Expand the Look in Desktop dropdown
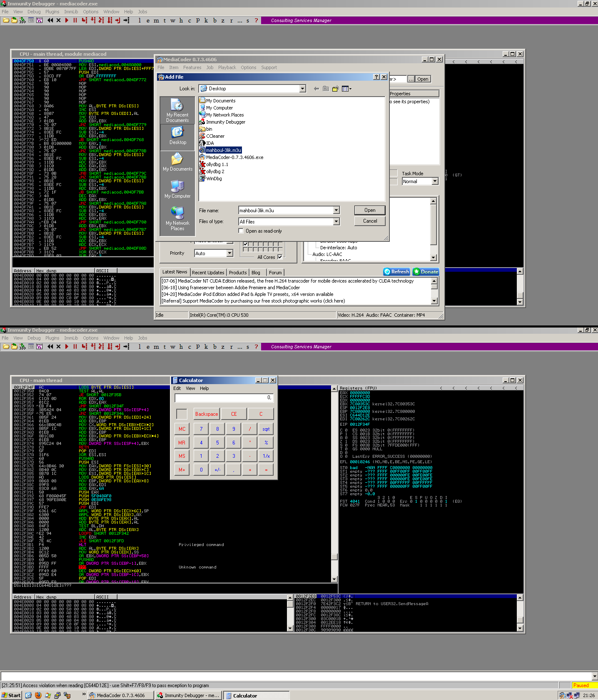 (x=303, y=89)
